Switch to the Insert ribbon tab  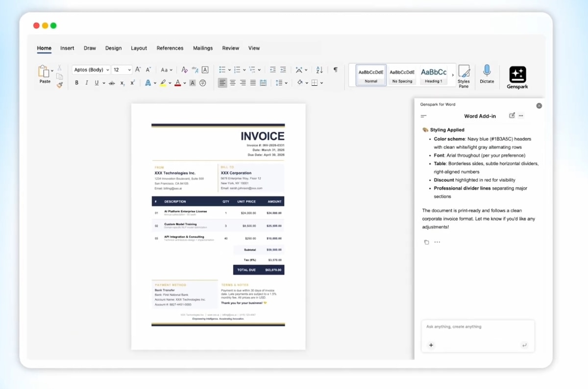(67, 48)
